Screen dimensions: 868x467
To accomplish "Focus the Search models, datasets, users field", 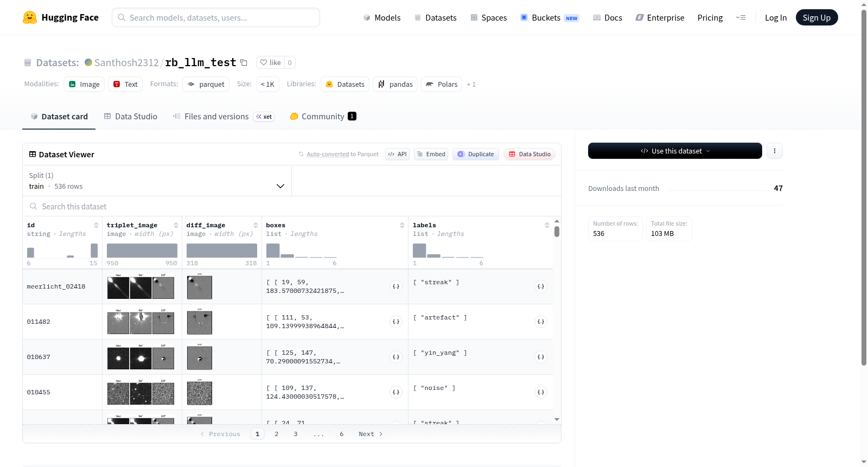I will [x=216, y=17].
